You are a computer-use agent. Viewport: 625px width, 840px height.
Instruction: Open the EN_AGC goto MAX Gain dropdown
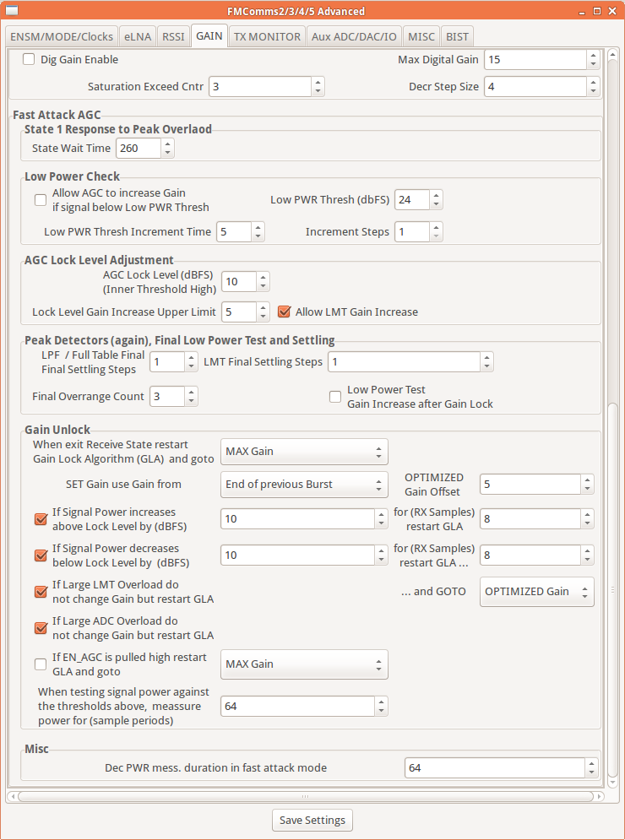pyautogui.click(x=304, y=664)
